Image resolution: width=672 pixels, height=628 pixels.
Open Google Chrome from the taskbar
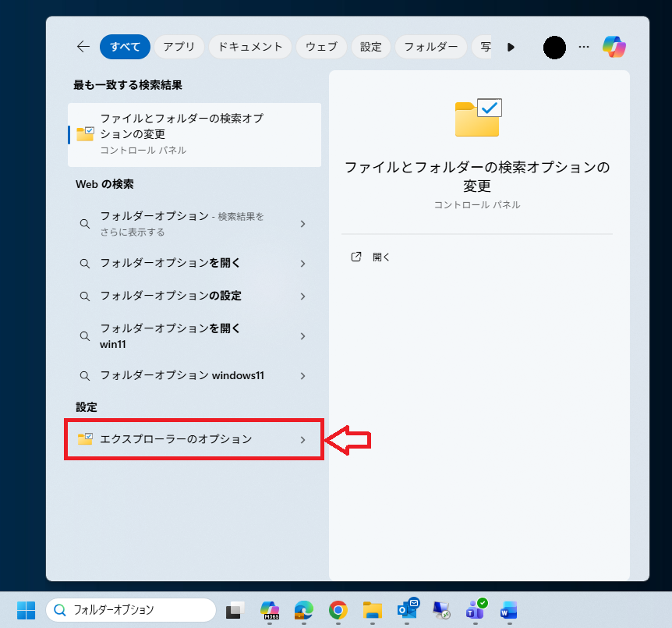(337, 611)
